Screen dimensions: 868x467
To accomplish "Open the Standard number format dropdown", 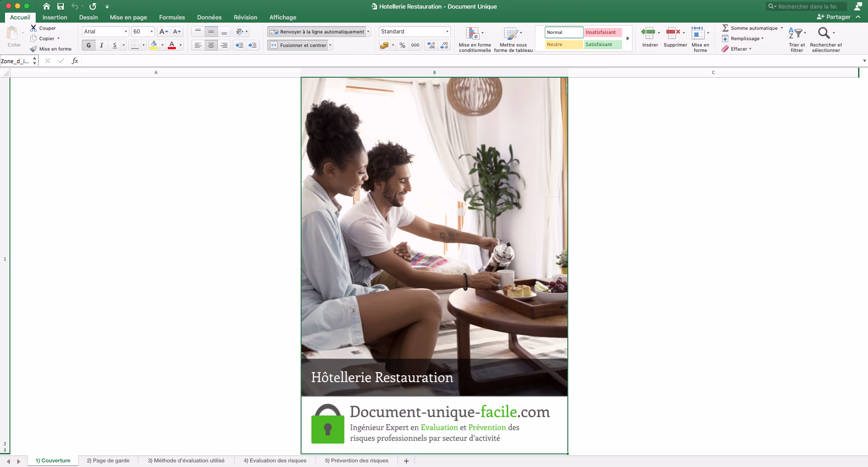I will tap(447, 32).
